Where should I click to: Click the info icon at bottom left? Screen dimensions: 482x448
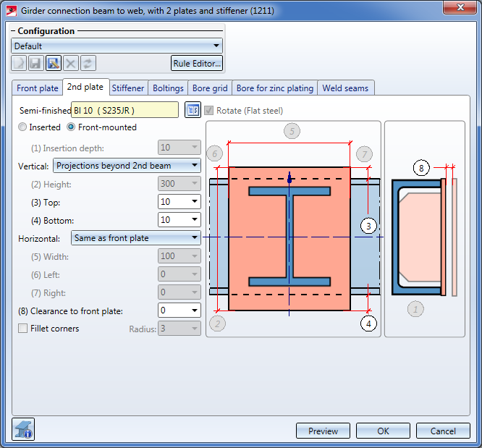pos(24,430)
